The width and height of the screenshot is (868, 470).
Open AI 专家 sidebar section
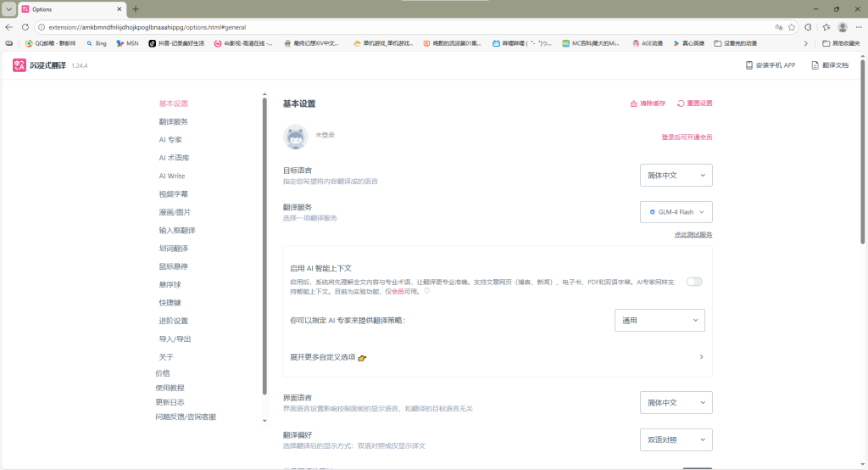tap(170, 140)
